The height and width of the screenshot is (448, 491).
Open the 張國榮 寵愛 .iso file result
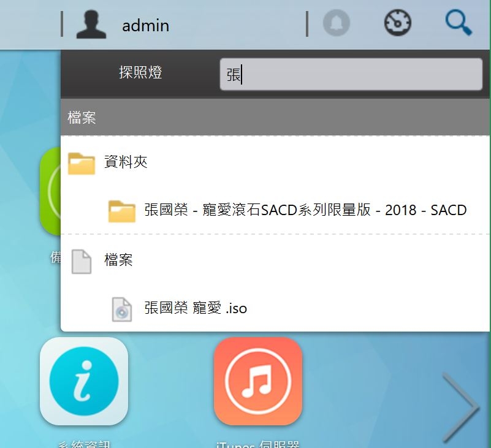click(196, 308)
